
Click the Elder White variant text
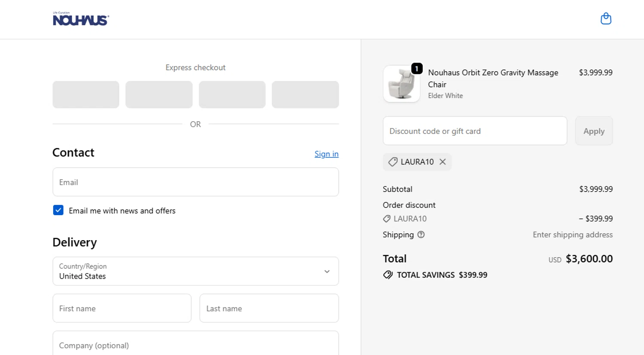coord(445,96)
